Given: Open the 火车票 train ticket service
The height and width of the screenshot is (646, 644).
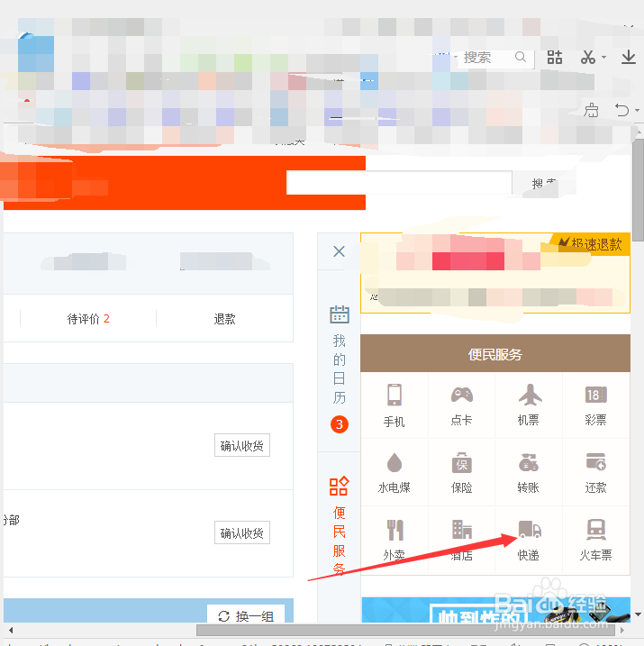Looking at the screenshot, I should (596, 540).
